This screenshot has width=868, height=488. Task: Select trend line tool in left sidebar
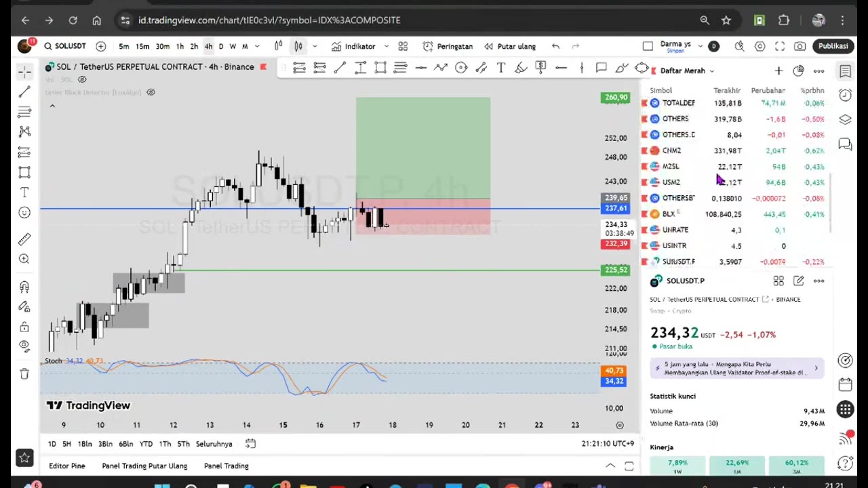pyautogui.click(x=24, y=91)
